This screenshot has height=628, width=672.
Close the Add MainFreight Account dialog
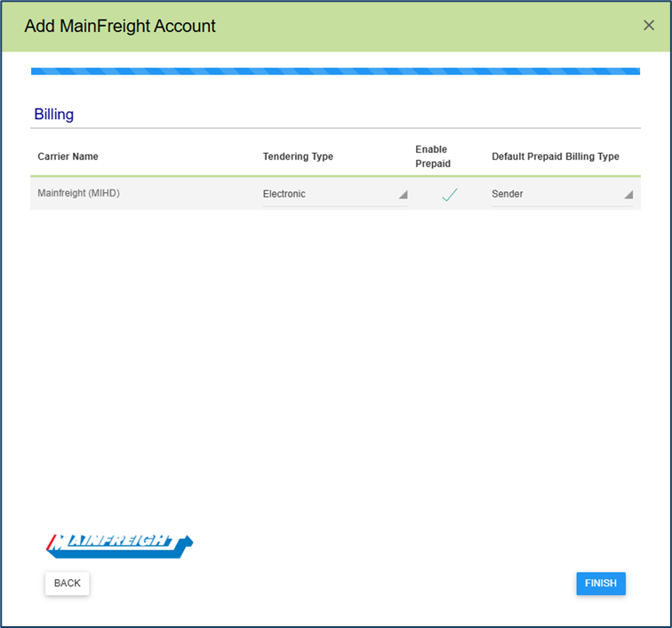click(649, 26)
